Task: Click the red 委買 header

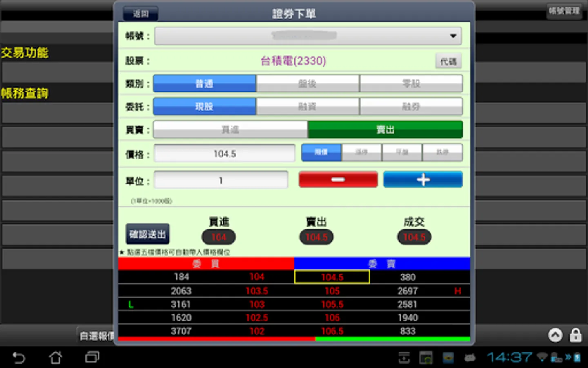Action: point(206,264)
